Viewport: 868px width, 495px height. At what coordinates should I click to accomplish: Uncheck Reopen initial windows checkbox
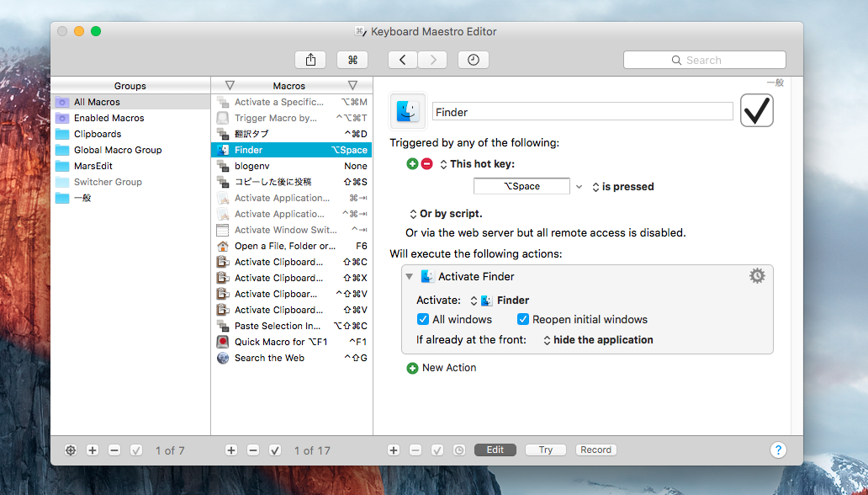(523, 320)
